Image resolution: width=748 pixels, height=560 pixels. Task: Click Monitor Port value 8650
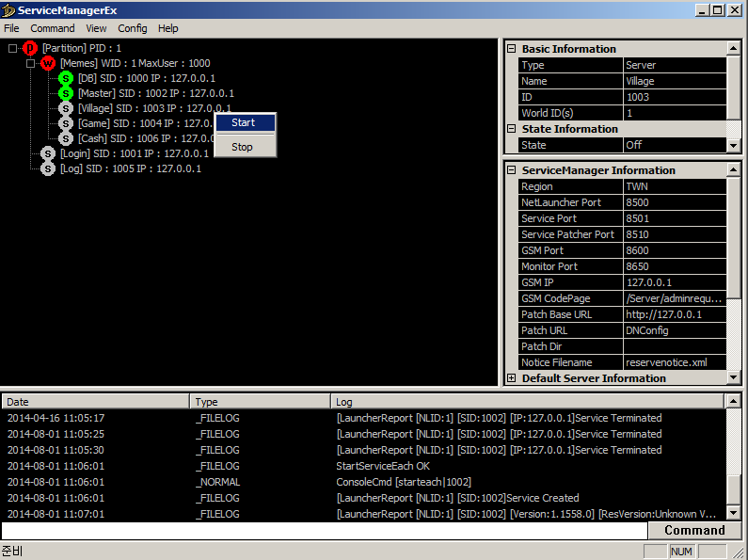point(675,266)
